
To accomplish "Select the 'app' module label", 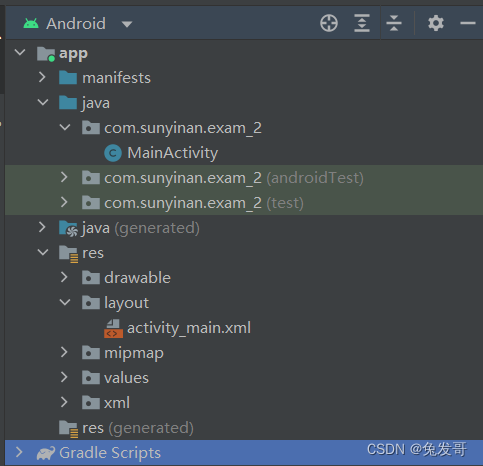I will [x=73, y=54].
